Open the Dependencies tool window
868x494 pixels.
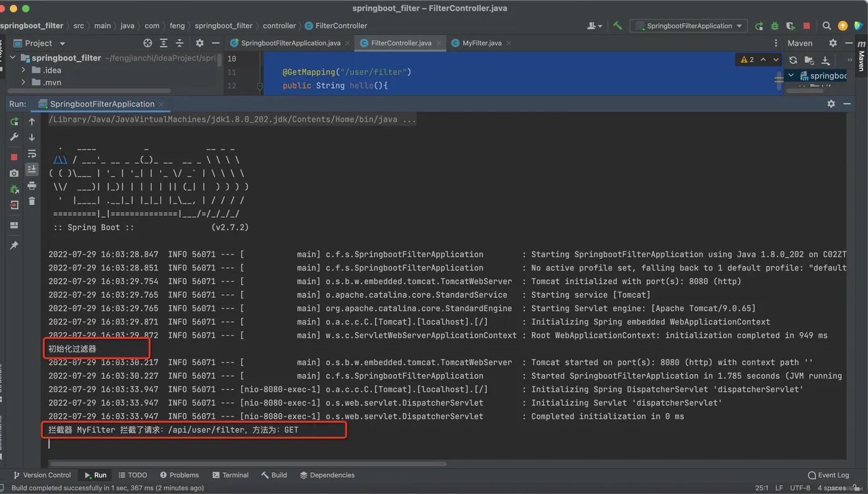(327, 475)
